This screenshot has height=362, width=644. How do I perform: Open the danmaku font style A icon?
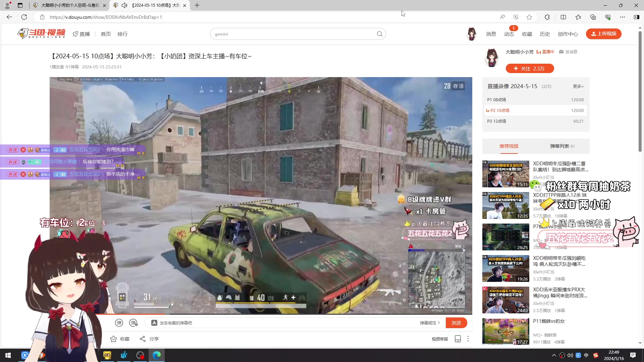[x=154, y=323]
